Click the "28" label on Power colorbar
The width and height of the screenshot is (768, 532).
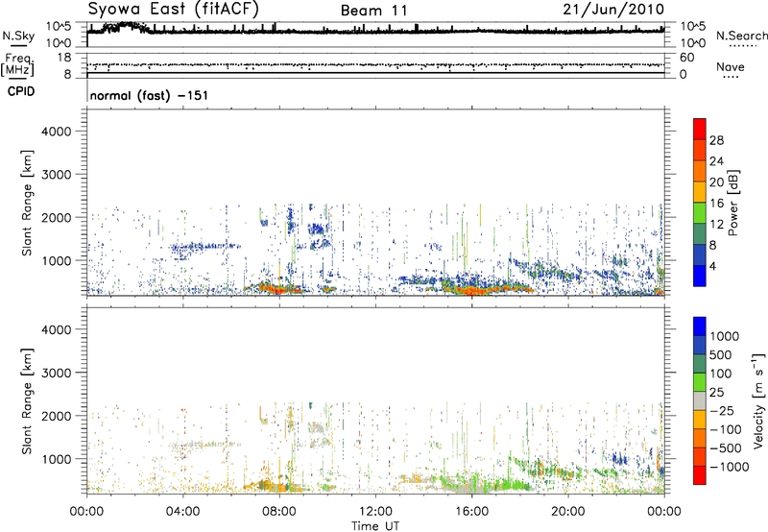pyautogui.click(x=716, y=140)
